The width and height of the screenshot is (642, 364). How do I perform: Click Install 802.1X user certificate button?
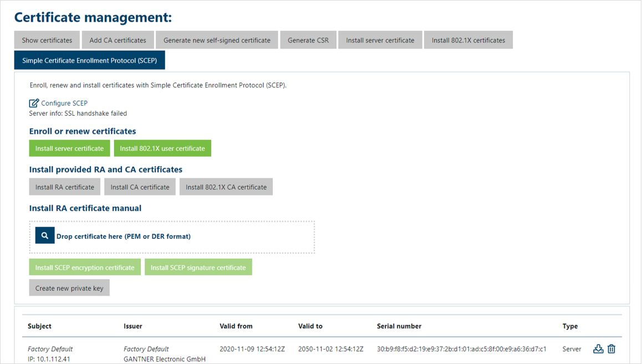[x=162, y=148]
